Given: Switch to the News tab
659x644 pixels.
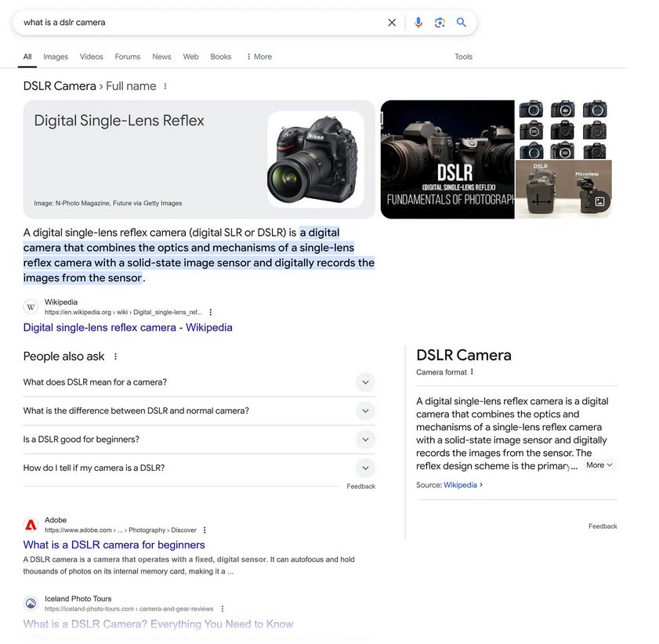Looking at the screenshot, I should (161, 56).
